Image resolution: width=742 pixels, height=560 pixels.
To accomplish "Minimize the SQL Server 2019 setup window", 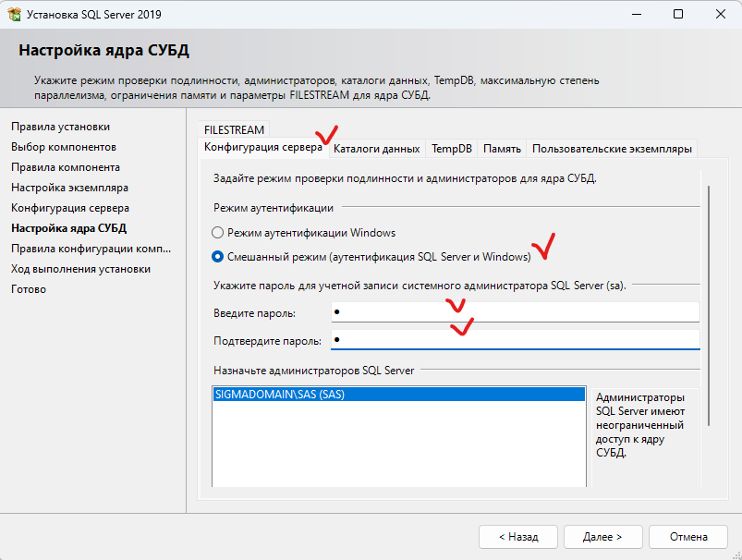I will (637, 14).
